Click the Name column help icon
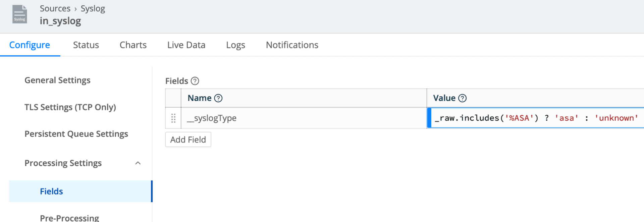The width and height of the screenshot is (644, 222). coord(218,98)
